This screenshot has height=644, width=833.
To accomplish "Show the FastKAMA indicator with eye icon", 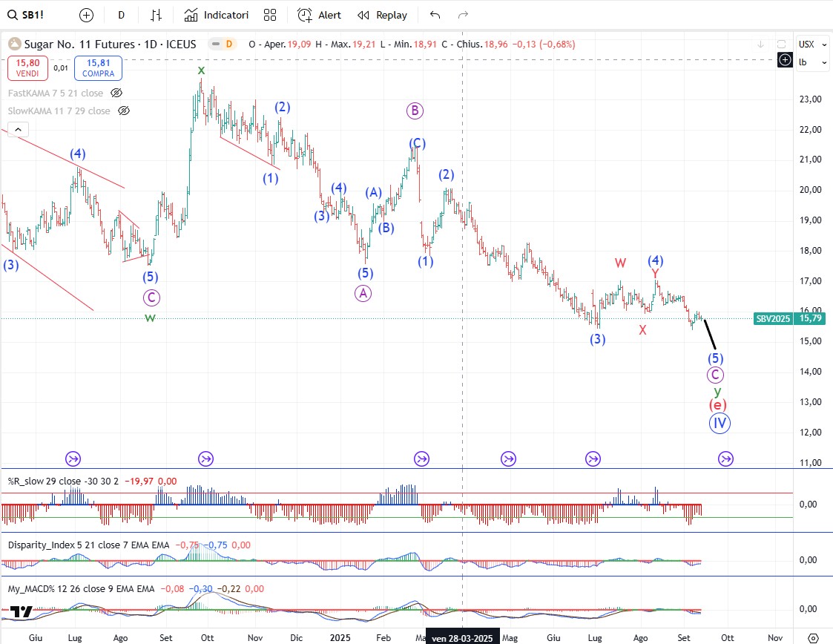I will [x=116, y=93].
